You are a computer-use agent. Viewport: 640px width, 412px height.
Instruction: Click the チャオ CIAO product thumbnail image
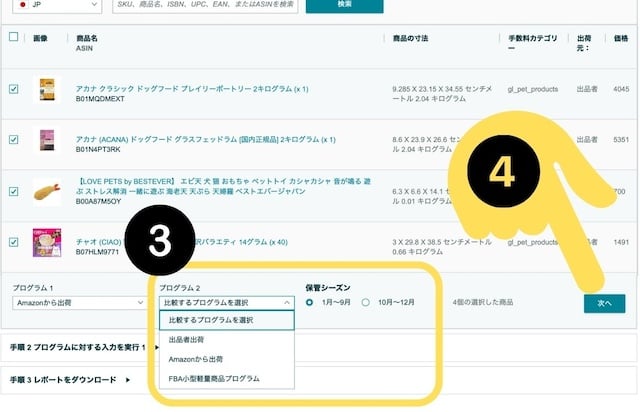point(46,242)
